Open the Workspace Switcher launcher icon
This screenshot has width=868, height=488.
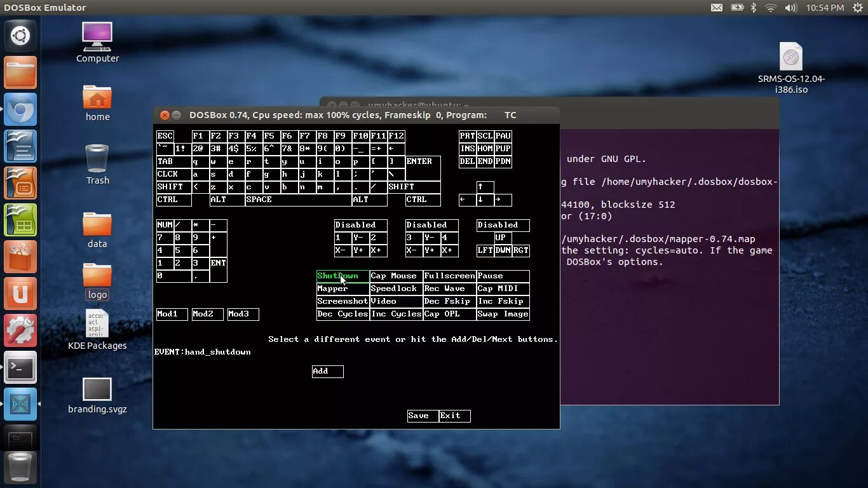coord(20,438)
